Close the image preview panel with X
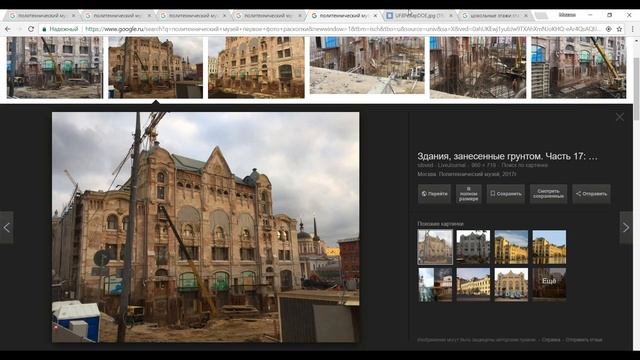640x360 pixels. [620, 117]
